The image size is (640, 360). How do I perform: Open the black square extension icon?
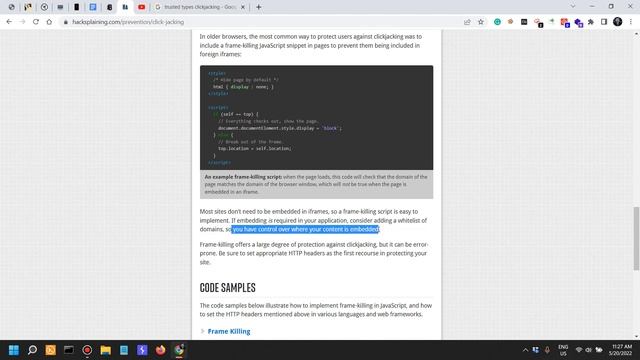click(524, 22)
